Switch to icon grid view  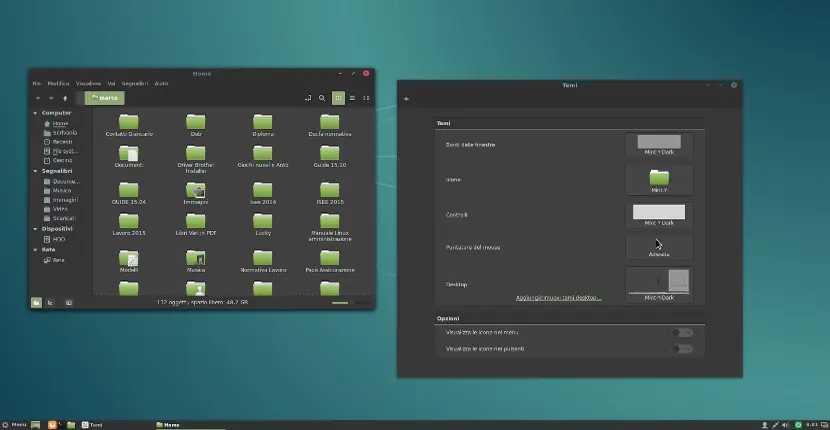pyautogui.click(x=338, y=98)
